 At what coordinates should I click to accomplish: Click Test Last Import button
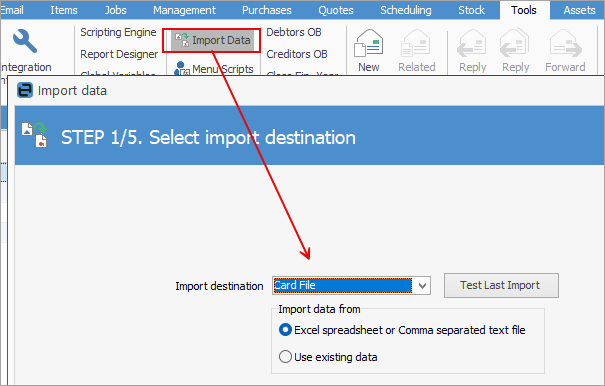pyautogui.click(x=501, y=286)
